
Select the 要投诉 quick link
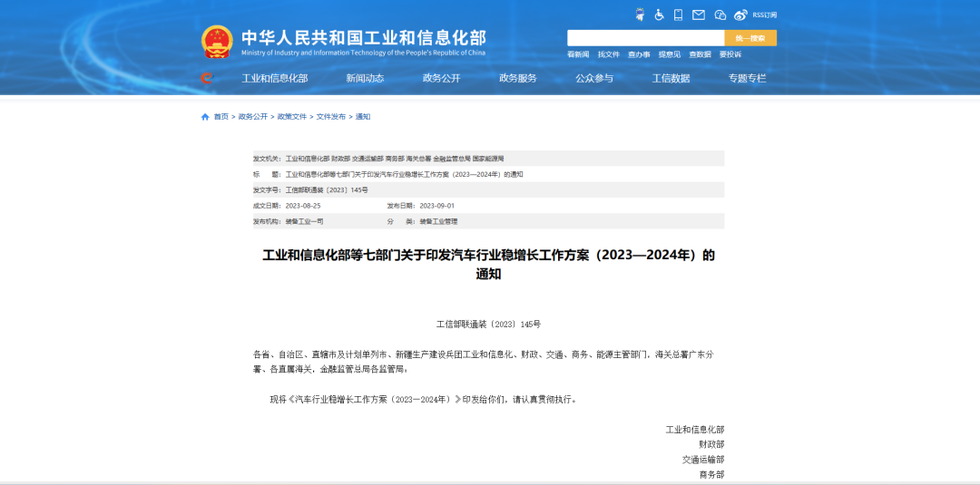(x=730, y=55)
